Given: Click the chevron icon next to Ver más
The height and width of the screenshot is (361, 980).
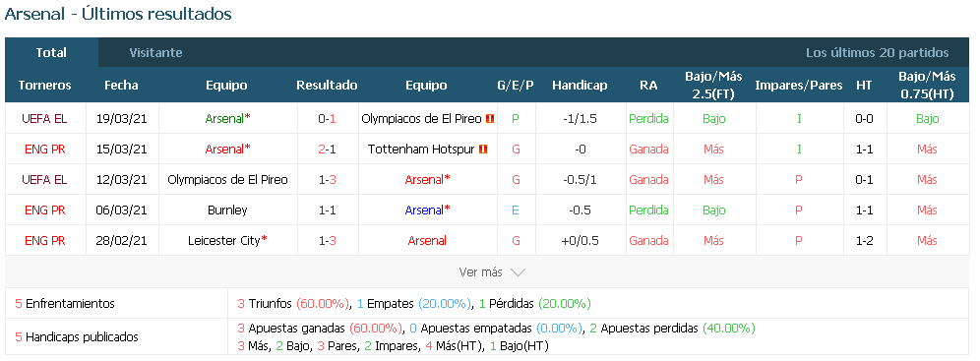Looking at the screenshot, I should click(x=518, y=272).
